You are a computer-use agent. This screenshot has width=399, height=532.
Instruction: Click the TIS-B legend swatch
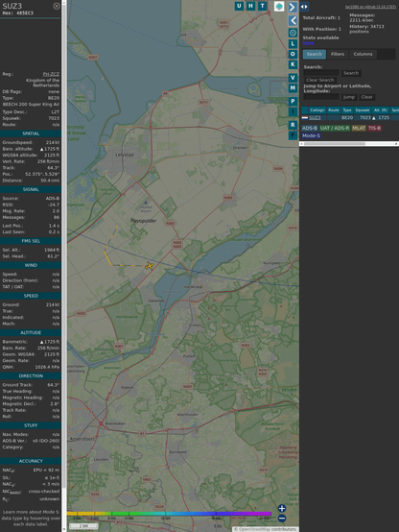(x=374, y=129)
